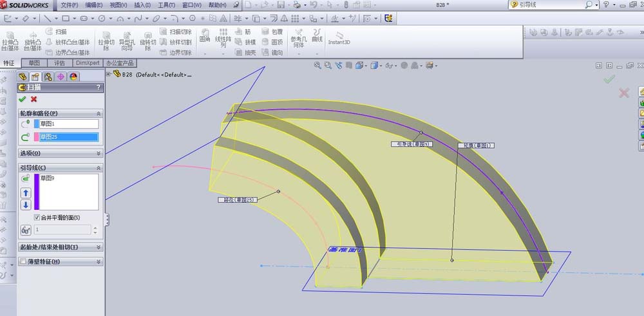Open the Line tool dropdown arrow

[x=55, y=19]
